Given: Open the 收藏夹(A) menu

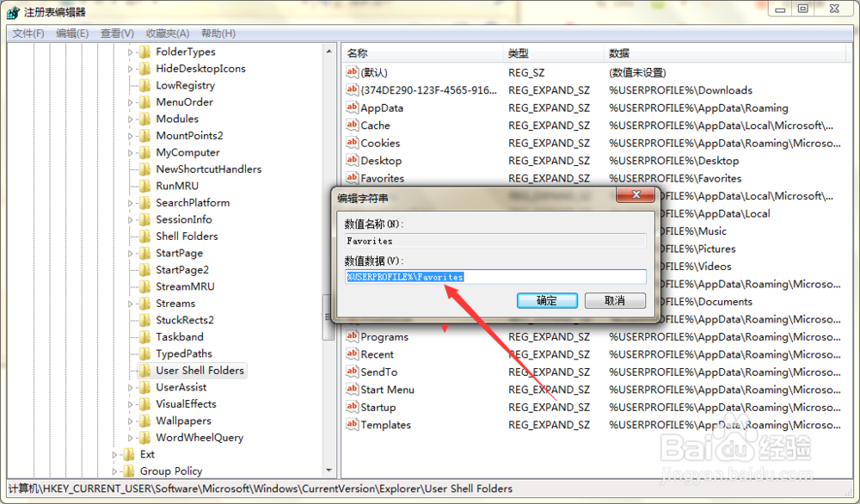Looking at the screenshot, I should click(168, 34).
